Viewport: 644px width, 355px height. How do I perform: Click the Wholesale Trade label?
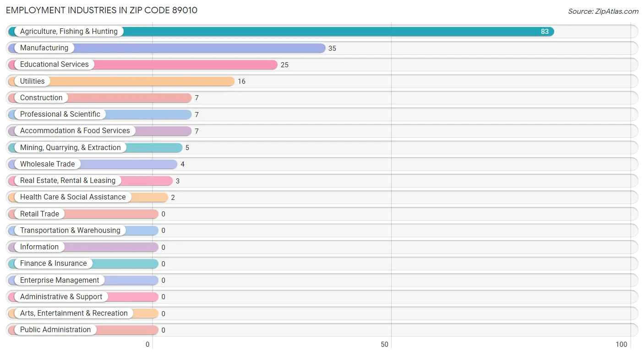point(47,164)
